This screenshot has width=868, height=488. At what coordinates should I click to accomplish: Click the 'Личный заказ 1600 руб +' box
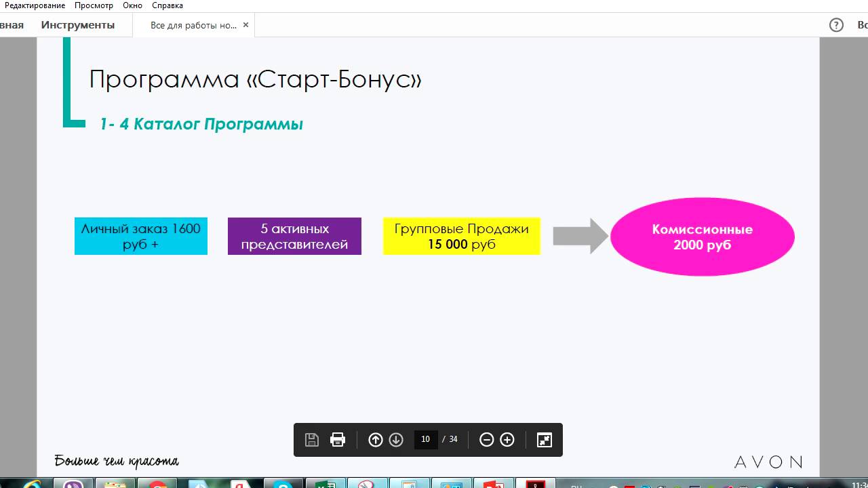pos(141,236)
